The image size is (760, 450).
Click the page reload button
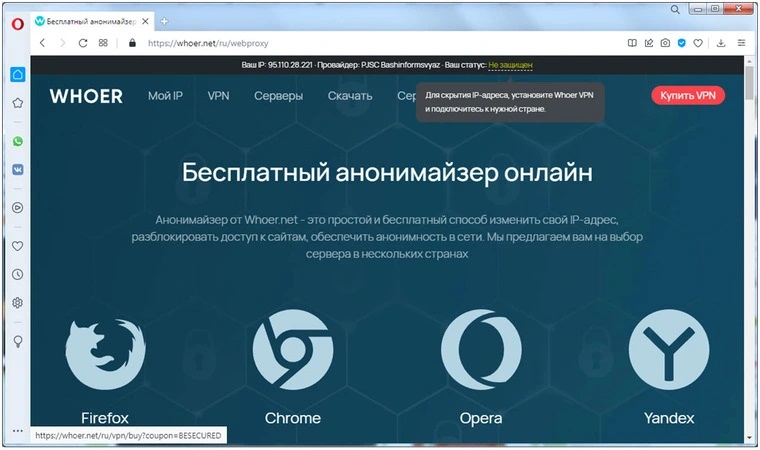tap(83, 44)
